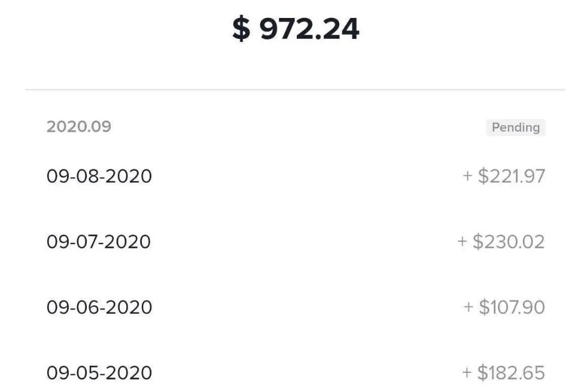The height and width of the screenshot is (392, 587).
Task: Click the empty middle of the 09-07-2020 row
Action: (x=299, y=242)
